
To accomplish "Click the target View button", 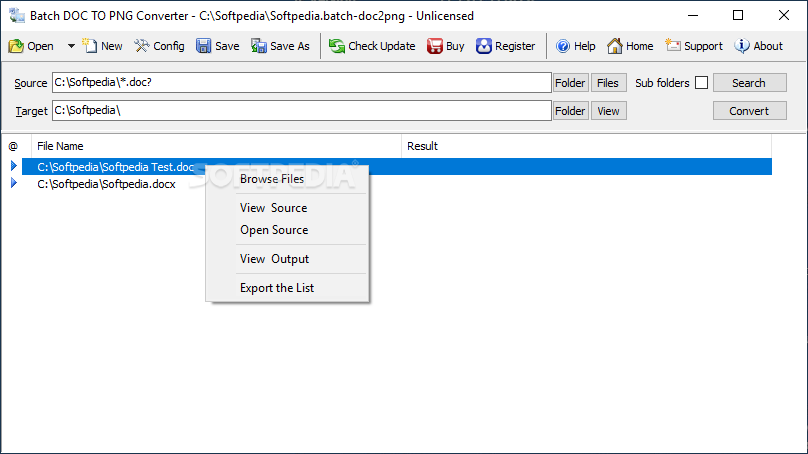I will [608, 111].
